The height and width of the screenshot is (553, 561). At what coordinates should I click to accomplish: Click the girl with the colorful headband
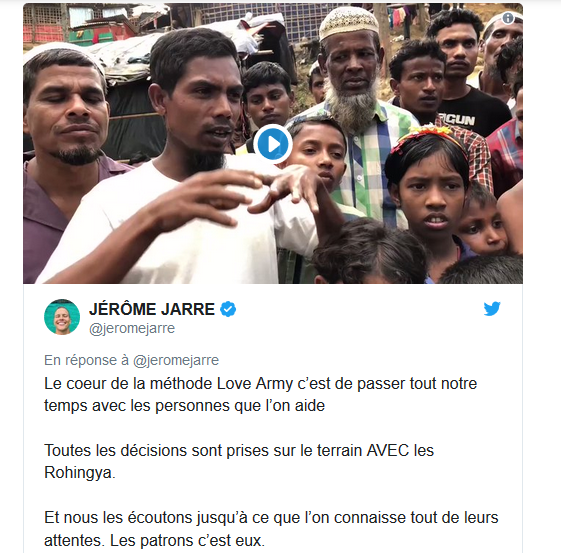pyautogui.click(x=429, y=197)
